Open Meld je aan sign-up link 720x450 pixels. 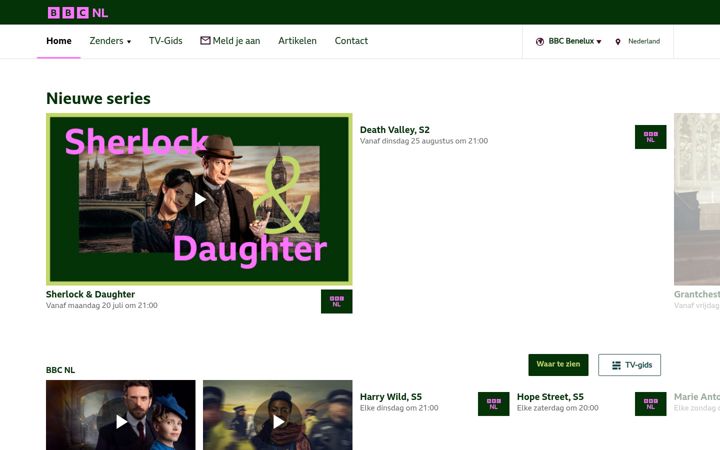[231, 41]
